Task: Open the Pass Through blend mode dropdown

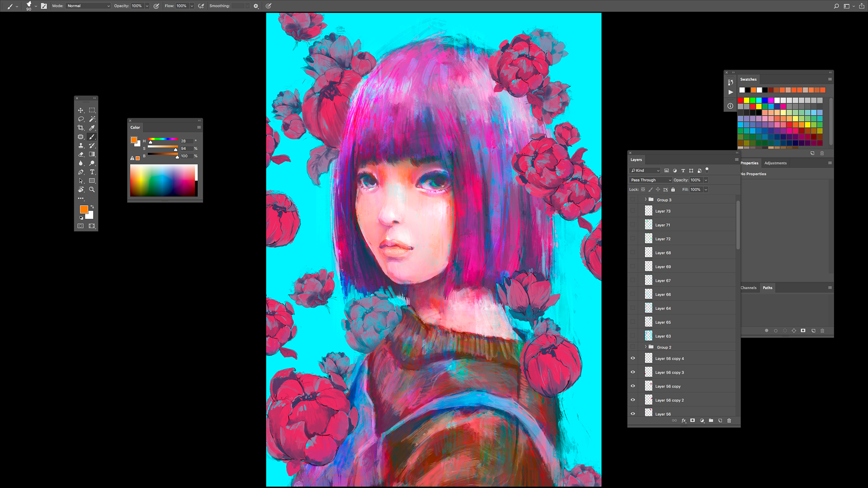Action: point(651,180)
